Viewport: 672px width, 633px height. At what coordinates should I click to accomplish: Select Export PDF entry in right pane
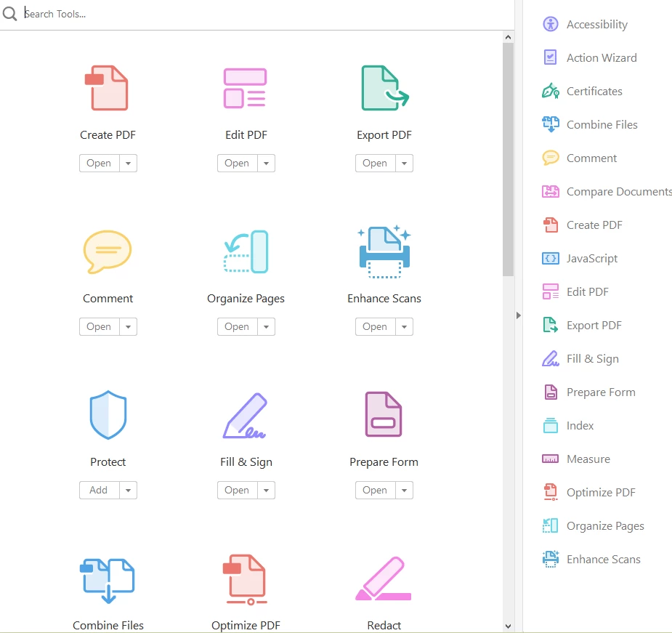coord(582,326)
